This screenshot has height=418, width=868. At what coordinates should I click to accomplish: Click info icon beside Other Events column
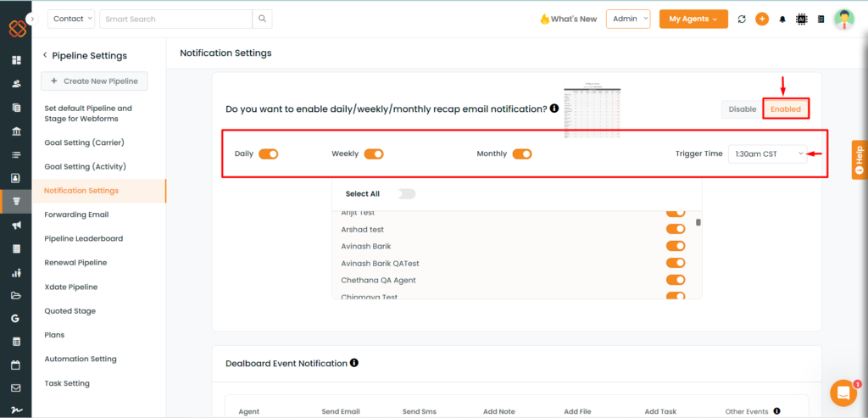(x=776, y=411)
